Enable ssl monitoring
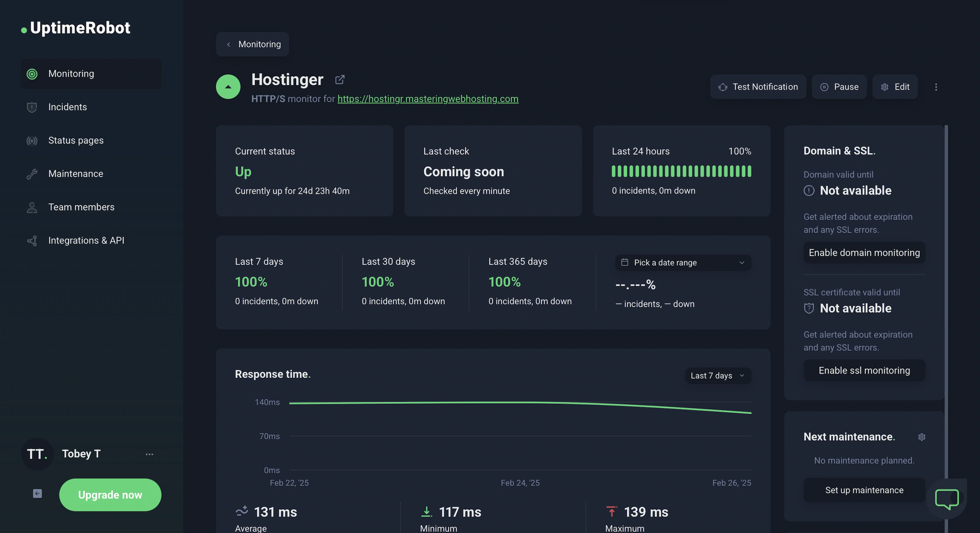The height and width of the screenshot is (533, 980). (864, 370)
